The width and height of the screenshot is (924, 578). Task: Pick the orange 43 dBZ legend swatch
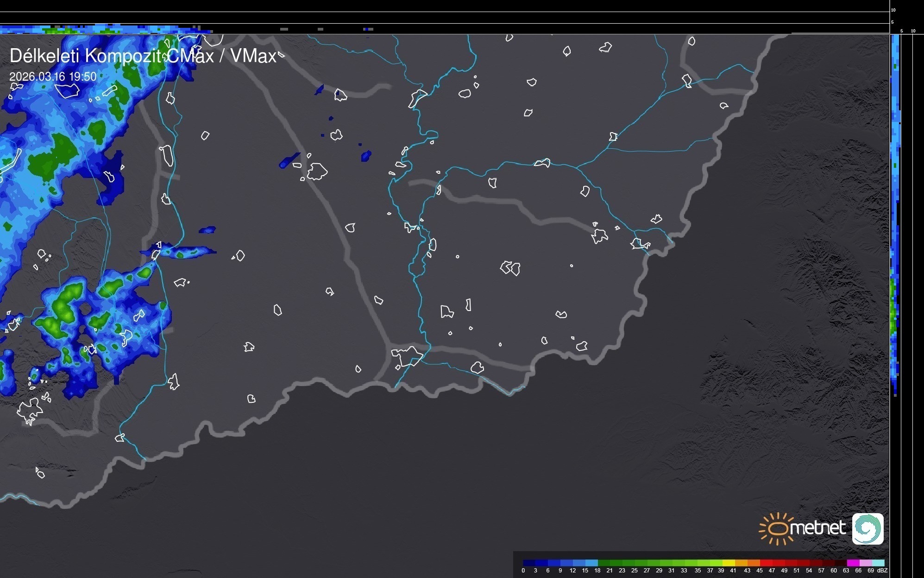(753, 563)
